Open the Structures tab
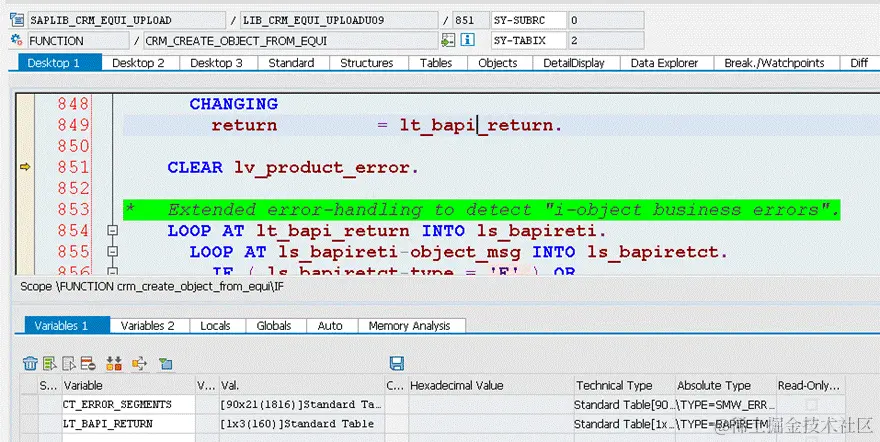The image size is (880, 442). point(368,63)
